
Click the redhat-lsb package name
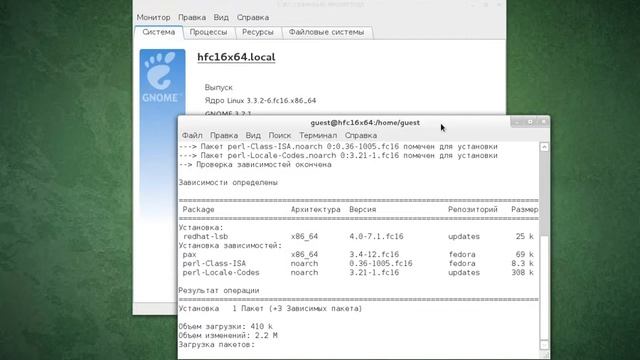click(205, 236)
